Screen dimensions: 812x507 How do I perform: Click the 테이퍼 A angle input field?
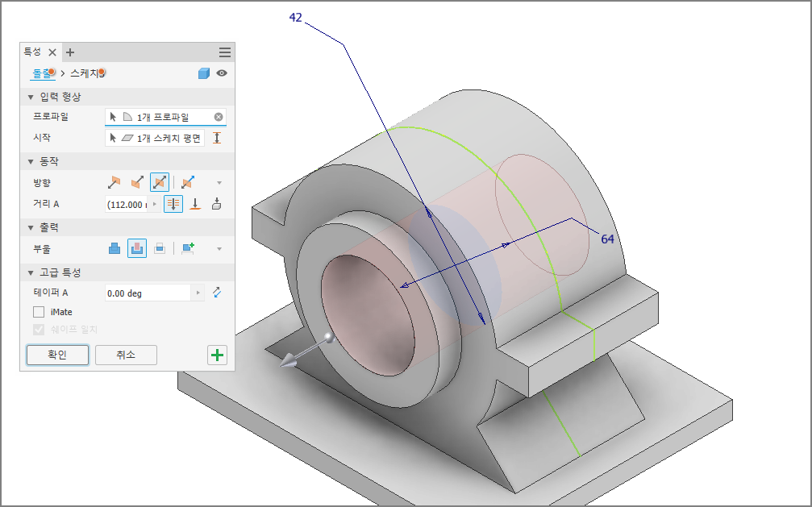pyautogui.click(x=148, y=293)
